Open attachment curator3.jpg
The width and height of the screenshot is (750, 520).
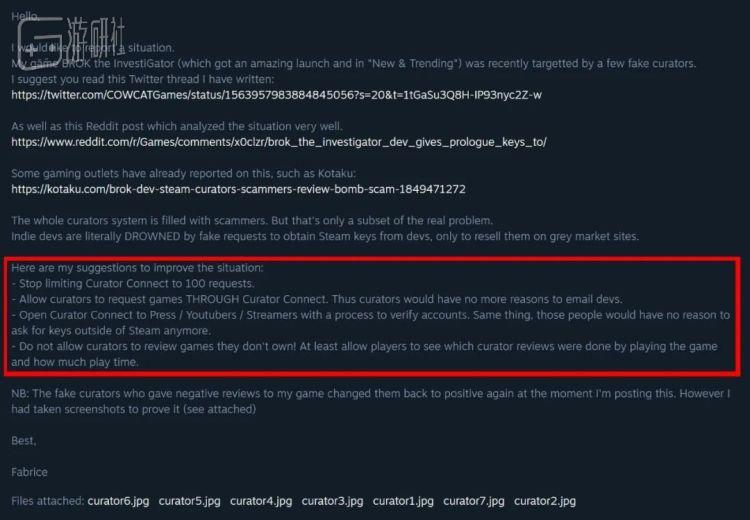coord(332,501)
